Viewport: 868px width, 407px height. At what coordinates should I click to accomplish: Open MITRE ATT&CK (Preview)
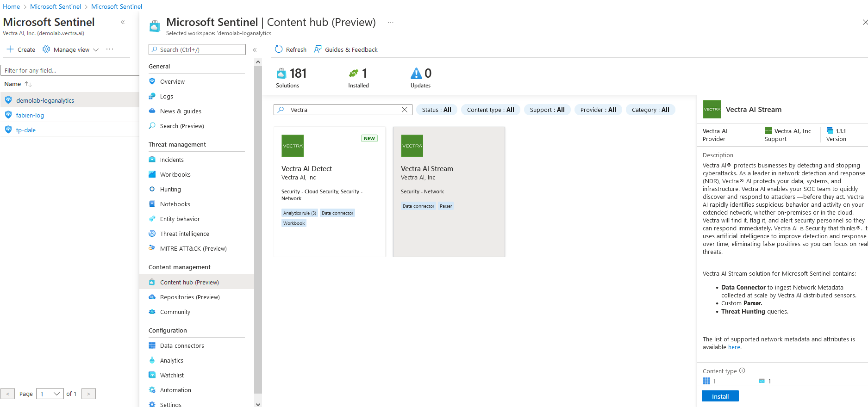193,248
